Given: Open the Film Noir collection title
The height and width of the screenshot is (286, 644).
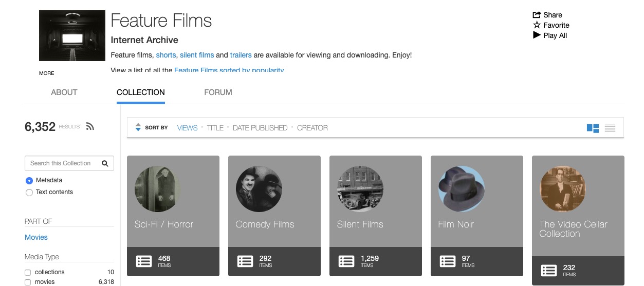Looking at the screenshot, I should pos(456,224).
